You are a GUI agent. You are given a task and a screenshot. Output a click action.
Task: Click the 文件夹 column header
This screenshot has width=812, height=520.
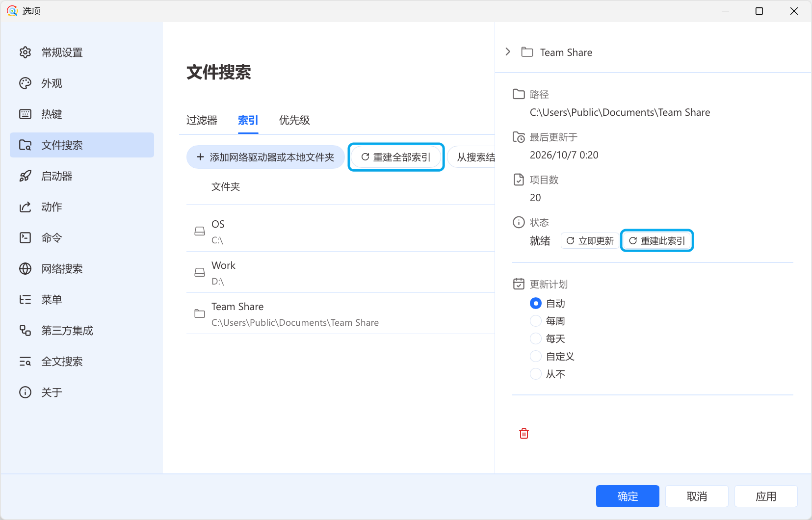point(226,187)
